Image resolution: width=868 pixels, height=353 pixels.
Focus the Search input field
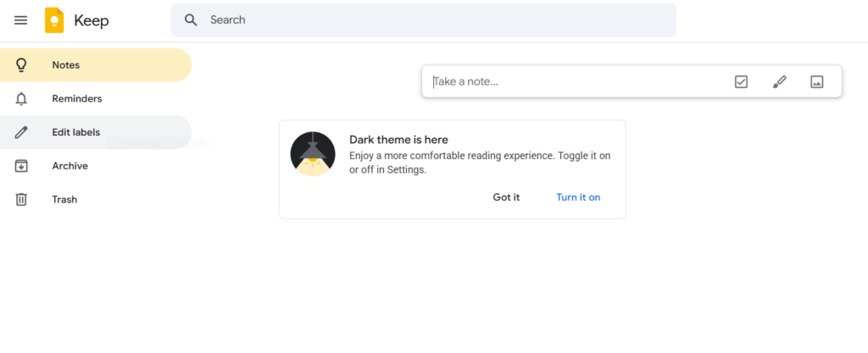[424, 19]
